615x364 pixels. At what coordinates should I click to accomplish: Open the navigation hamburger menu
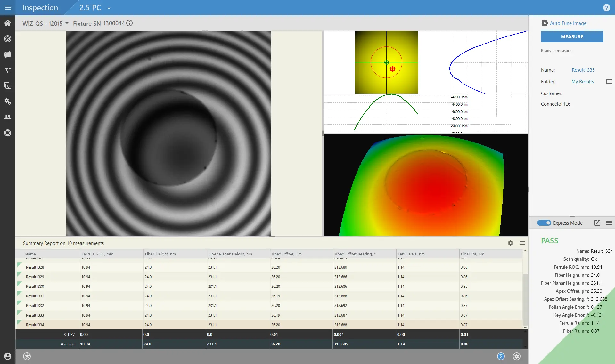click(8, 8)
